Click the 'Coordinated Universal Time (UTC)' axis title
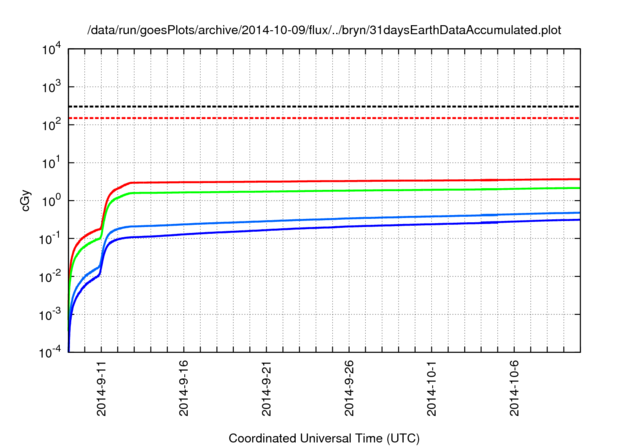640x448 pixels. (x=324, y=438)
